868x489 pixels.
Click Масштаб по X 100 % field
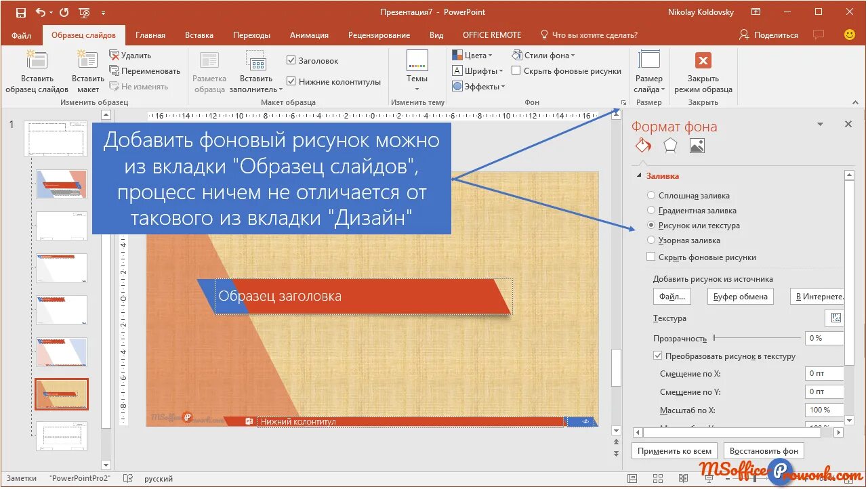point(824,410)
